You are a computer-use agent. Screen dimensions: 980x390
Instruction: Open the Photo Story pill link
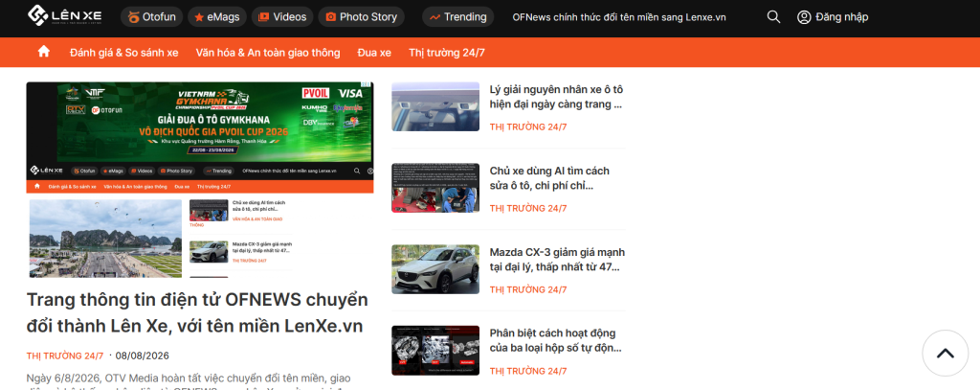click(x=361, y=17)
